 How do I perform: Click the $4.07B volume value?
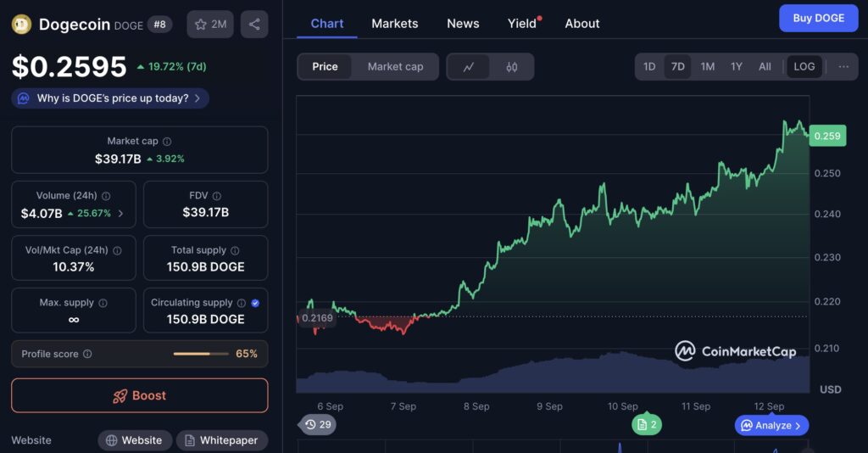pyautogui.click(x=42, y=213)
